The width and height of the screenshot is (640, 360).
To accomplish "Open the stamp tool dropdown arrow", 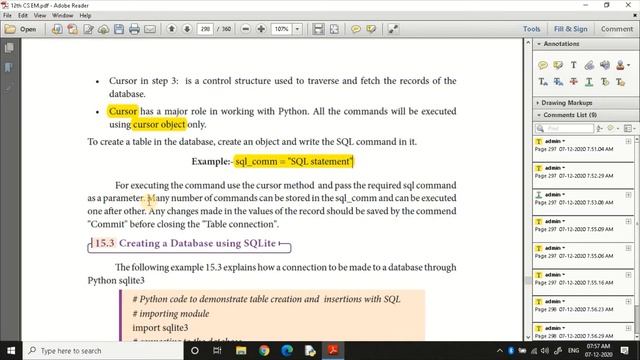I will pyautogui.click(x=629, y=65).
